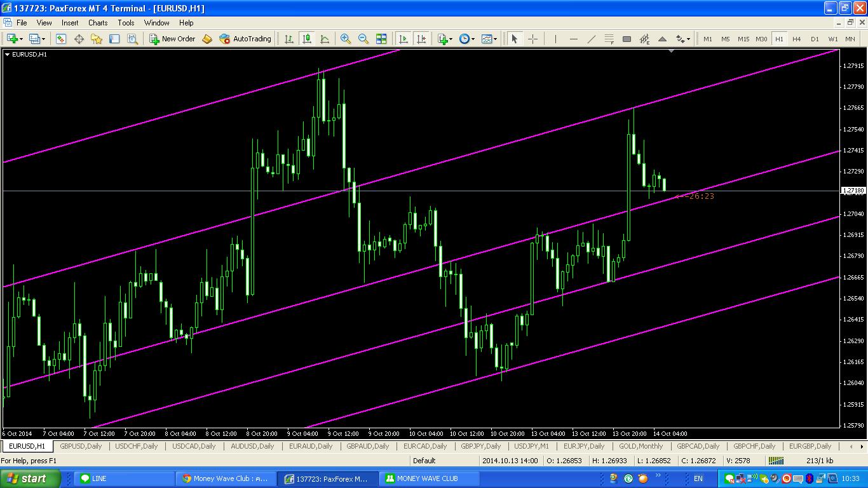Expand the EURUSD,H1 chart title arrow
This screenshot has height=488, width=868.
[x=7, y=54]
